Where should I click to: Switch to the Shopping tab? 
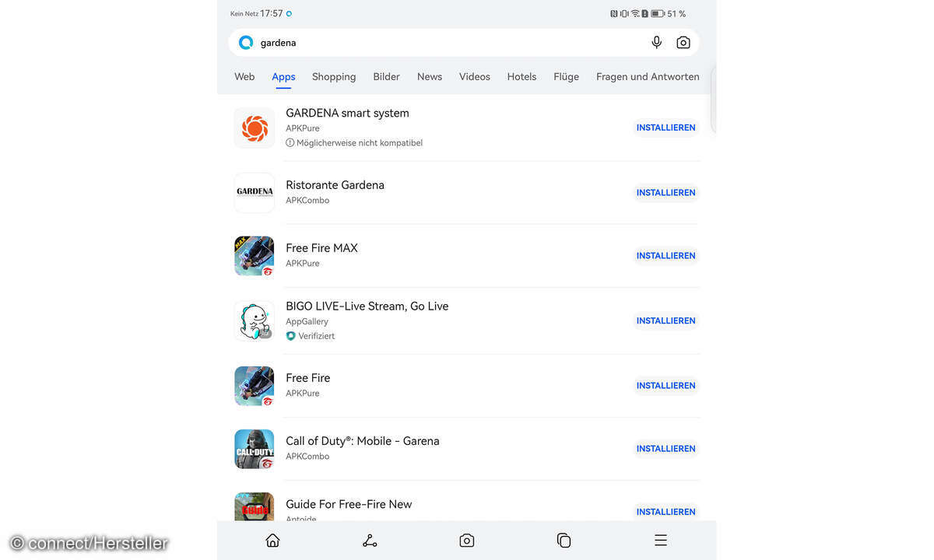click(x=334, y=76)
